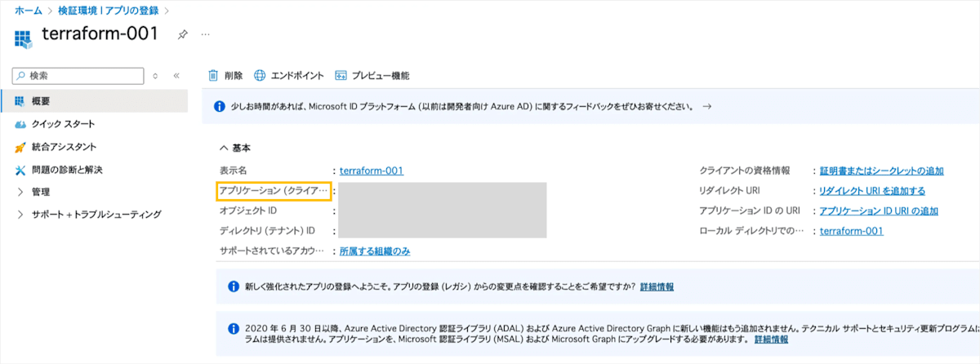The height and width of the screenshot is (364, 980).
Task: Click info icon in ADAL deprecation notice
Action: pyautogui.click(x=233, y=328)
